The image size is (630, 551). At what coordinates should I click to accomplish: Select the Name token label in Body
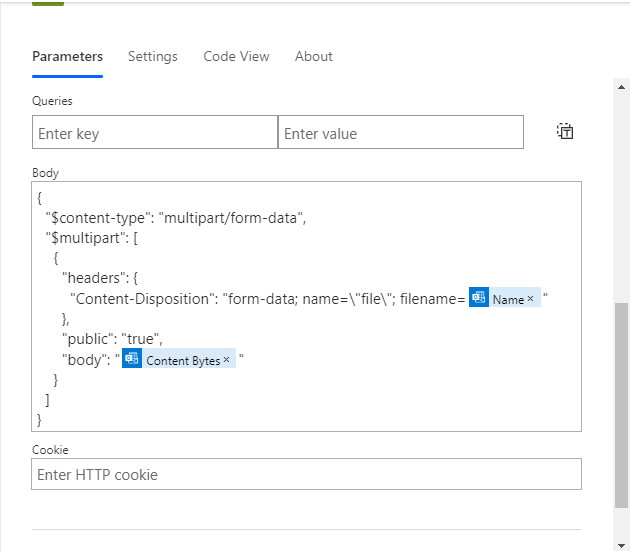coord(507,299)
